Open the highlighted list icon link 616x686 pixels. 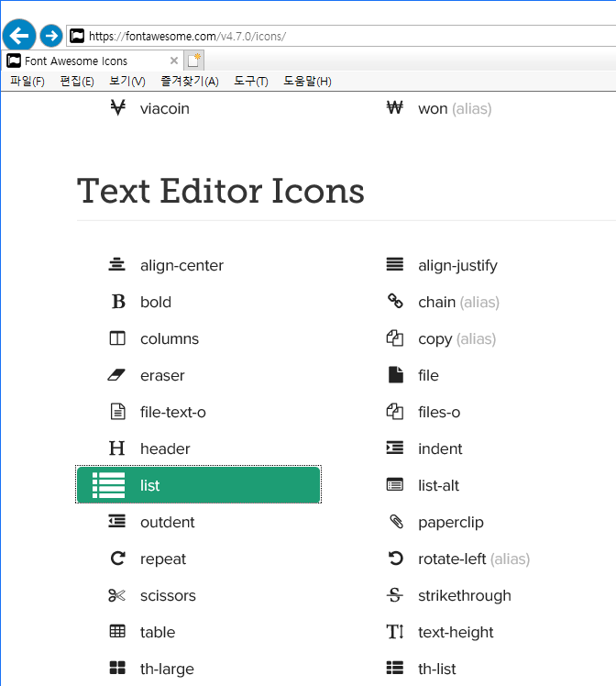point(199,485)
